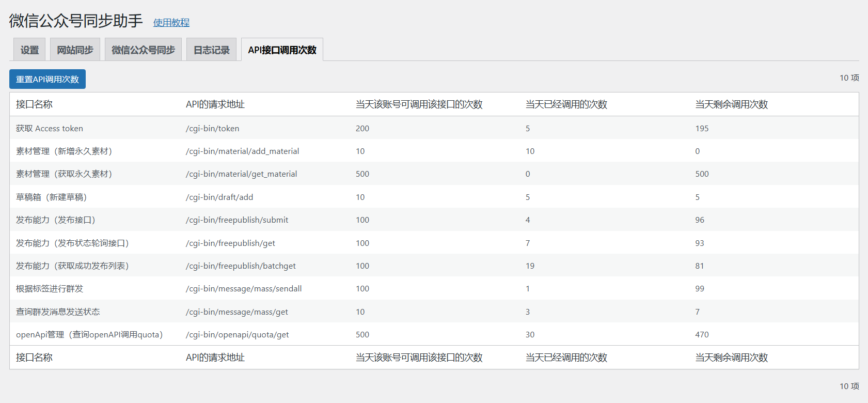Image resolution: width=868 pixels, height=403 pixels.
Task: Click the /cgi-bin/material/get_material cell
Action: (242, 174)
